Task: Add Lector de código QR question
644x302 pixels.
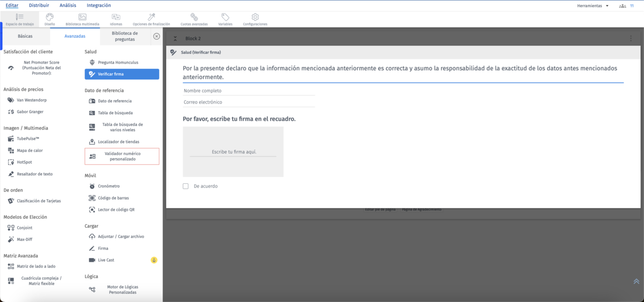Action: (116, 210)
